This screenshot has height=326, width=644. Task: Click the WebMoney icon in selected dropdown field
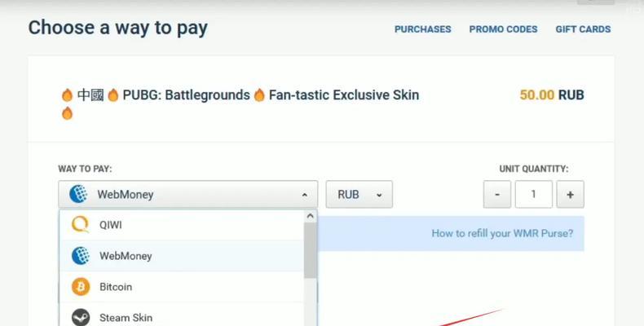78,194
